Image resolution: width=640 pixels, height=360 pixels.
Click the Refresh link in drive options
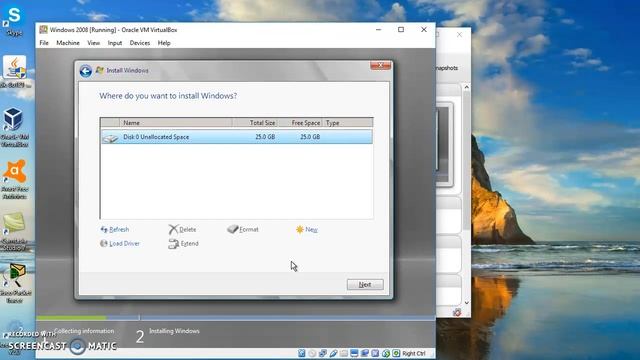[x=119, y=229]
